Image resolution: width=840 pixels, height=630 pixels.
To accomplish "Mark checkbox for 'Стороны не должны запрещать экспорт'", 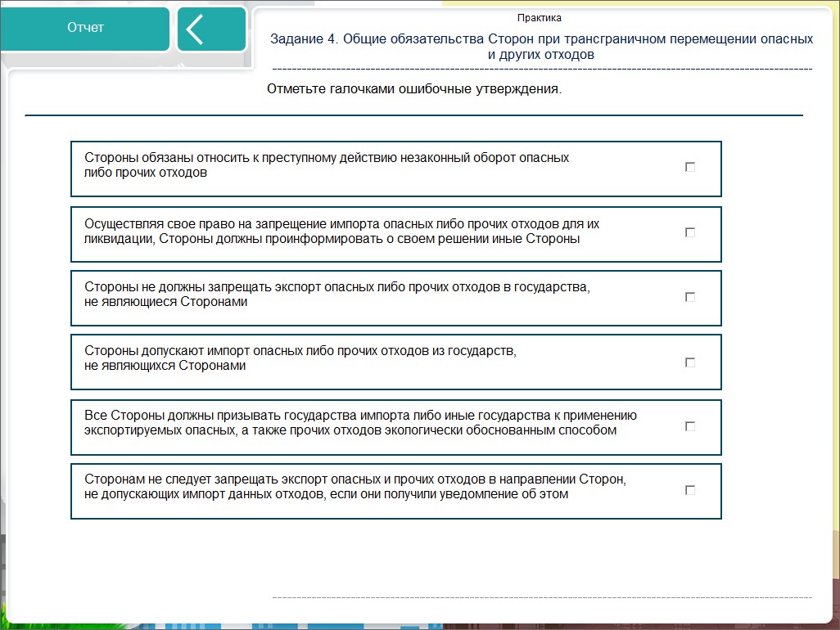I will click(x=690, y=297).
